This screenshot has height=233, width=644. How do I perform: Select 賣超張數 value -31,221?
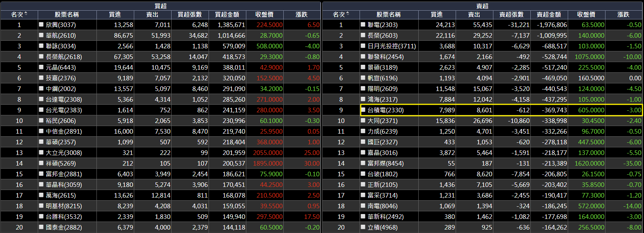(x=519, y=25)
